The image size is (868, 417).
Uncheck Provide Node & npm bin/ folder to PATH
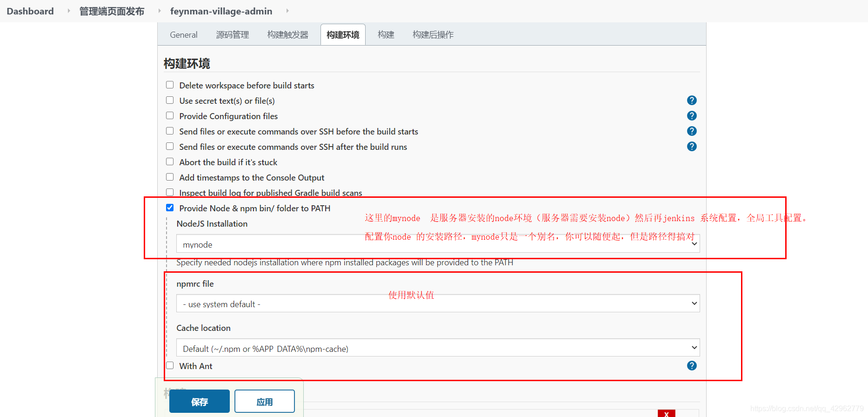170,208
